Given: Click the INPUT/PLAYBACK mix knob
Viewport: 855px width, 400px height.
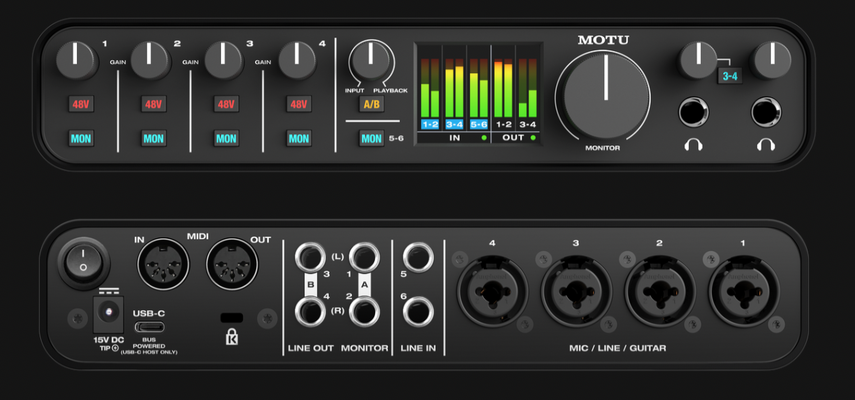Looking at the screenshot, I should click(370, 61).
